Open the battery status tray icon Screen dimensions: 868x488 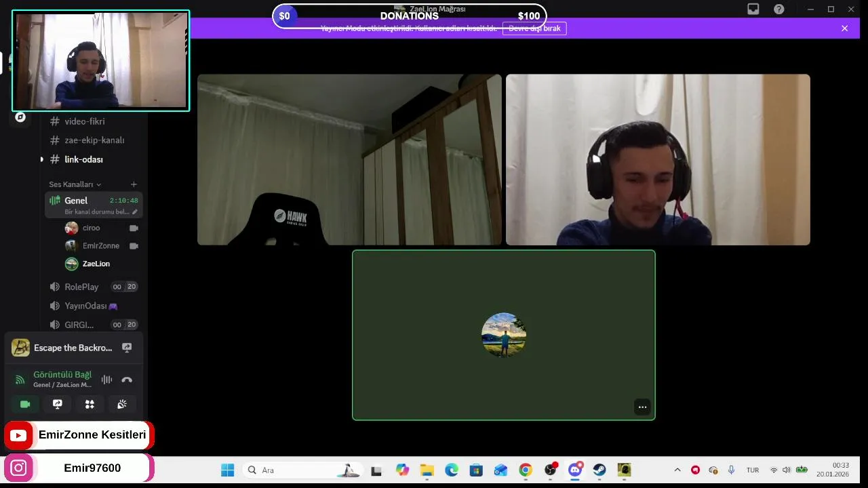click(x=802, y=470)
